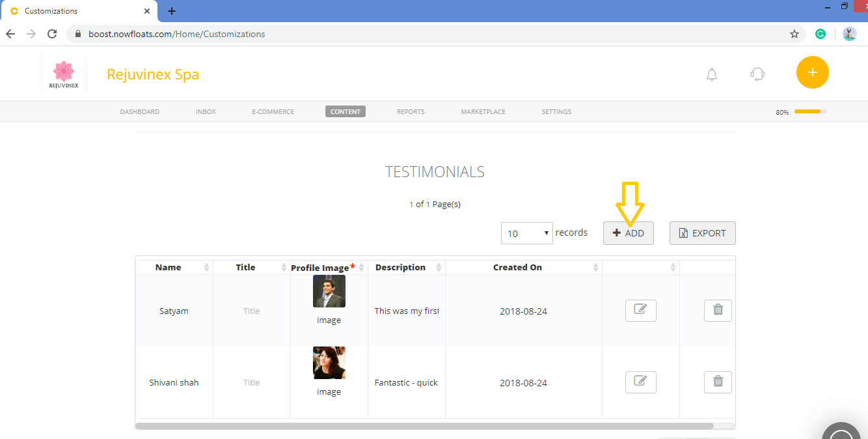Click the '1 of 1 Page(s)' text
This screenshot has height=439, width=868.
(435, 204)
